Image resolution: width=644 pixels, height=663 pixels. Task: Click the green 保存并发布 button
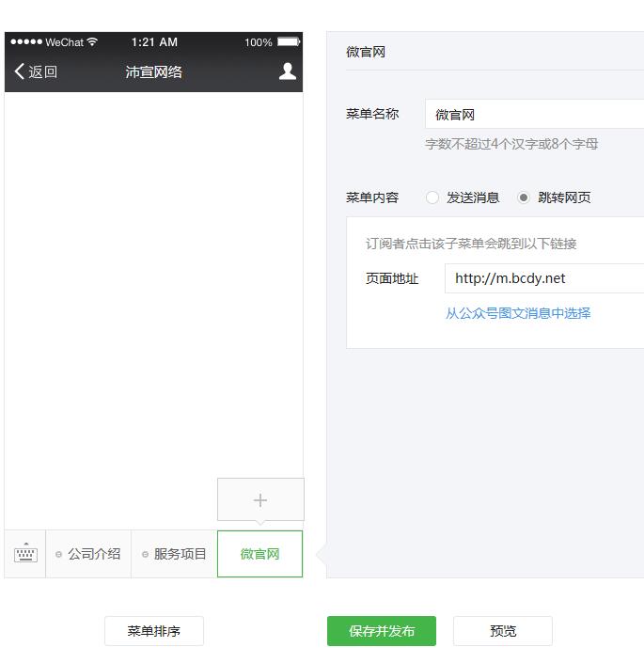(382, 631)
